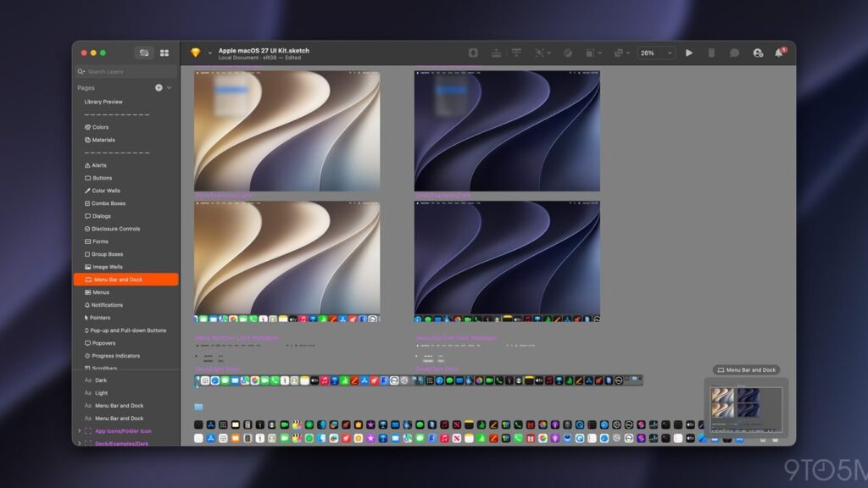868x488 pixels.
Task: Click the overlapping squares toolbar icon
Action: (618, 53)
